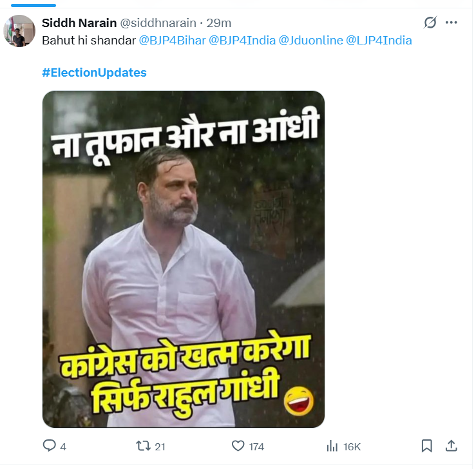
Task: Click the Grok icon beside the ellipsis
Action: pyautogui.click(x=430, y=23)
